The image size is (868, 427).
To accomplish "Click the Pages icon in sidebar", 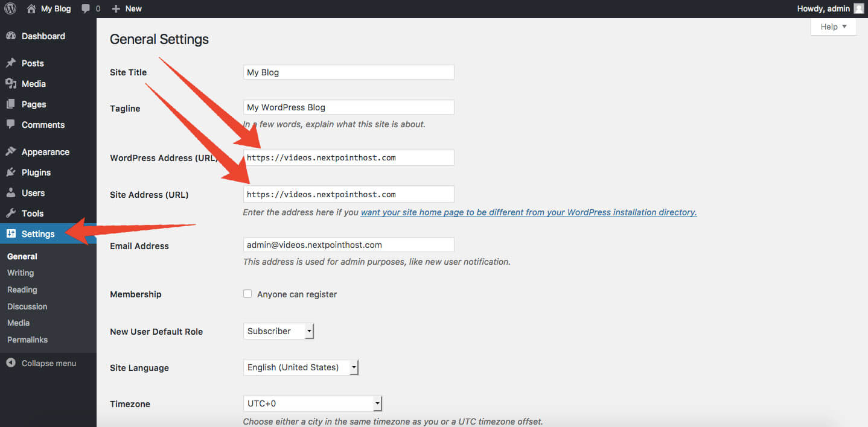I will pyautogui.click(x=11, y=104).
